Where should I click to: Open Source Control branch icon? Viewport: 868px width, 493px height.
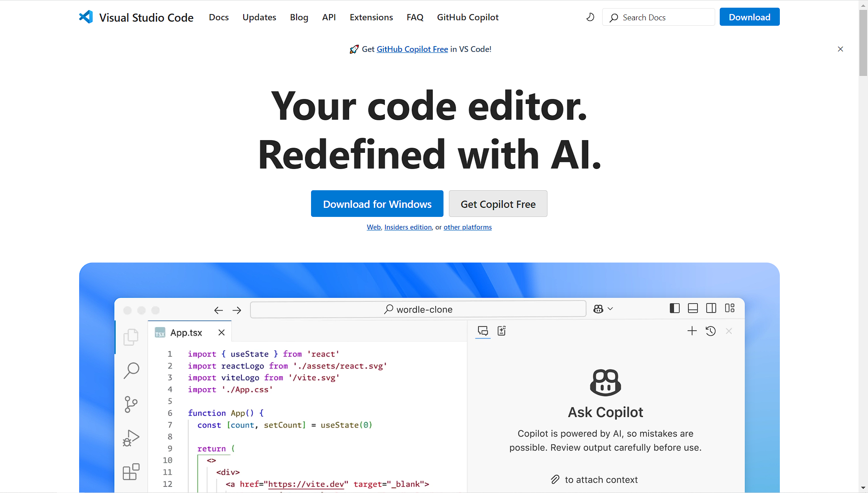pos(131,404)
